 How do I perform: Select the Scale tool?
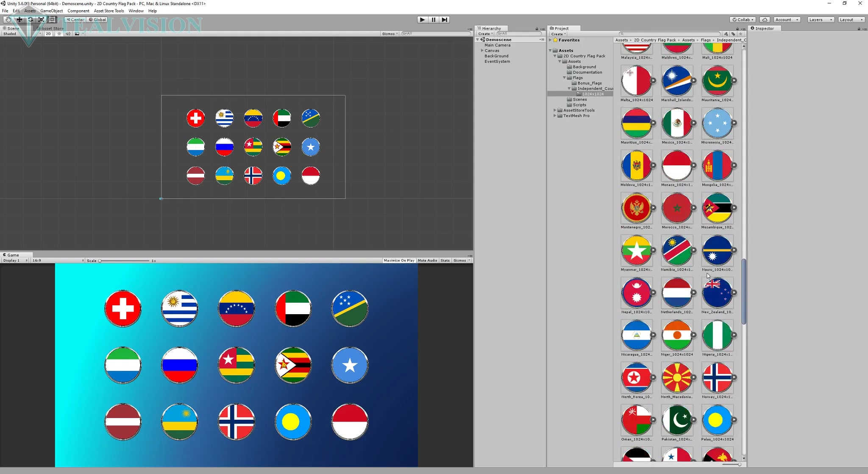(x=41, y=20)
